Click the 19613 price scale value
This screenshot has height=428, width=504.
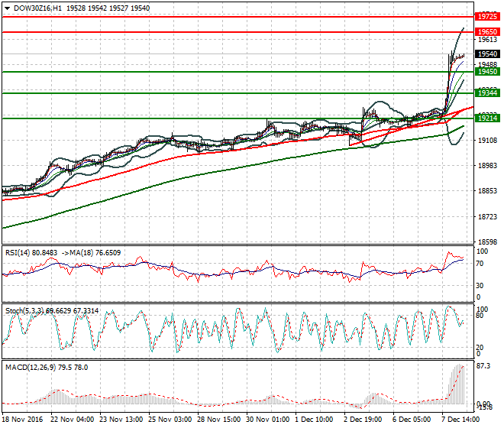[x=487, y=40]
